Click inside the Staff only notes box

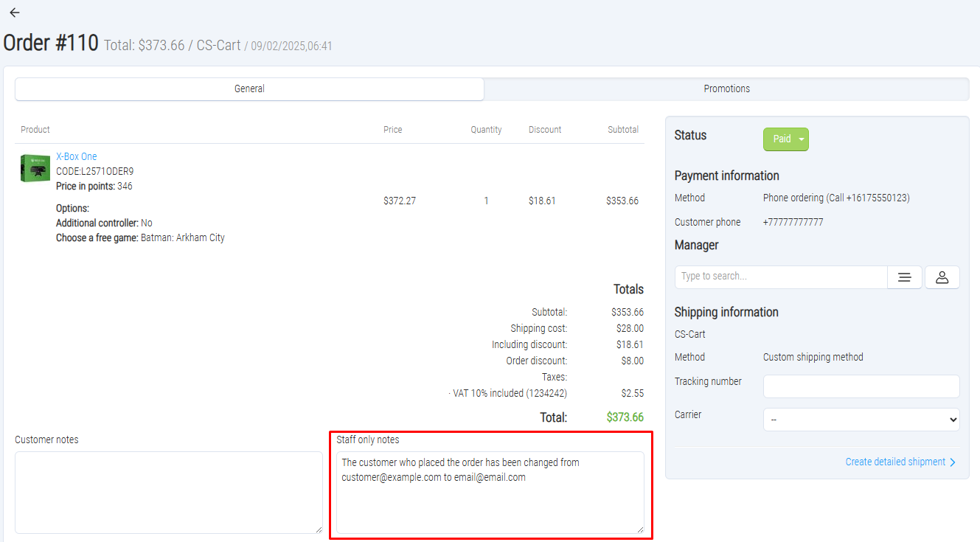click(x=490, y=501)
